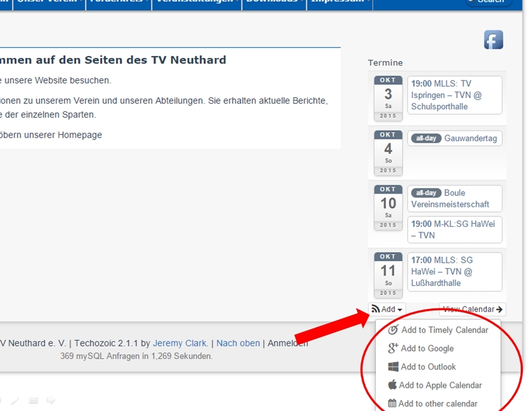Click the faint slide menu icon
This screenshot has height=411, width=532.
[33, 400]
